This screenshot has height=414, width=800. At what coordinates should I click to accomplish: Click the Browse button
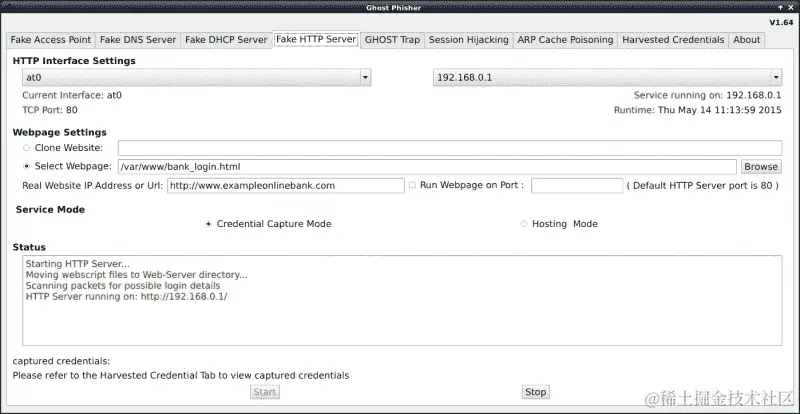pos(761,166)
